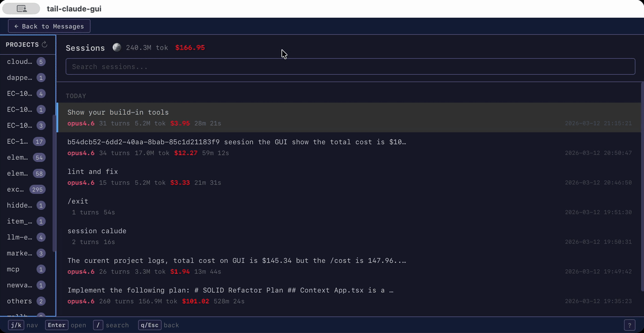Image resolution: width=644 pixels, height=333 pixels.
Task: Select the item_… project
Action: [27, 221]
